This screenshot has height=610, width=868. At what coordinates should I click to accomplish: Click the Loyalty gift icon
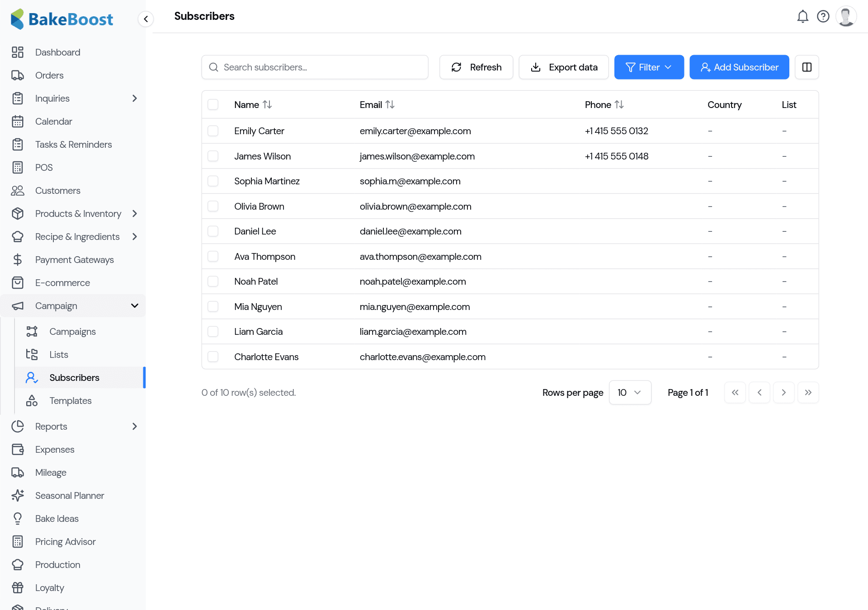pyautogui.click(x=18, y=588)
